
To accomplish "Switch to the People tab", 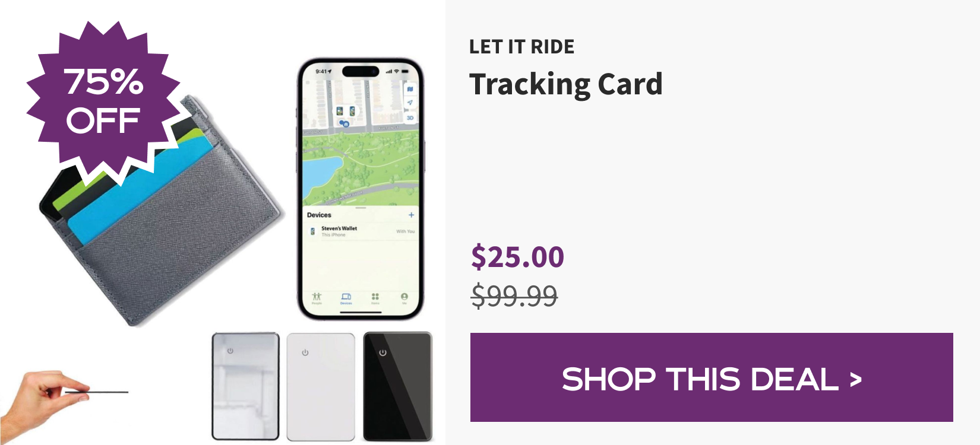I will [317, 298].
